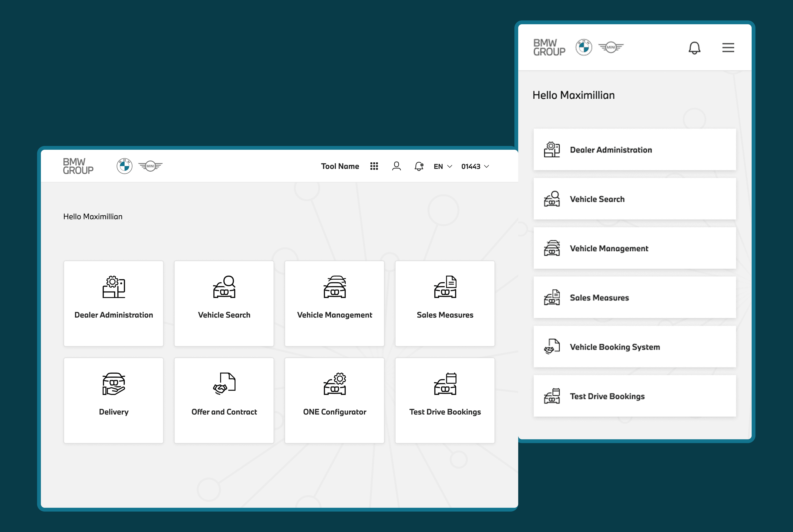This screenshot has width=793, height=532.
Task: Click the ONE Configurator gear-car icon
Action: (334, 384)
